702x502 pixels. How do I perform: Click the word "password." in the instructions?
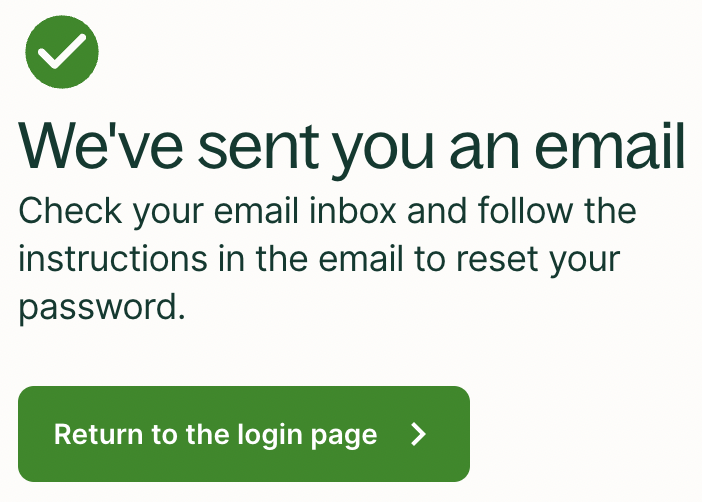click(102, 307)
